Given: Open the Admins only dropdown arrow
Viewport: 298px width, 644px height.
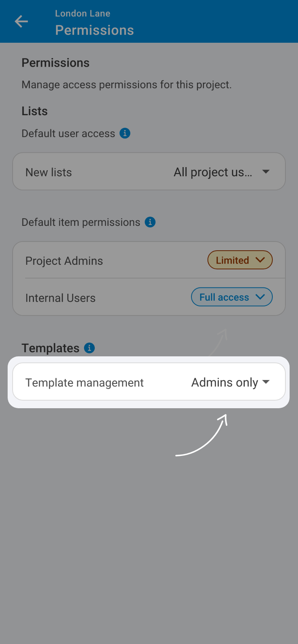Looking at the screenshot, I should (x=266, y=382).
